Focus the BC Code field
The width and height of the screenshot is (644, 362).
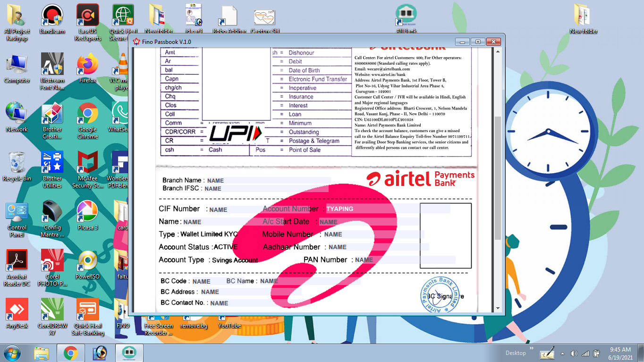click(208, 281)
